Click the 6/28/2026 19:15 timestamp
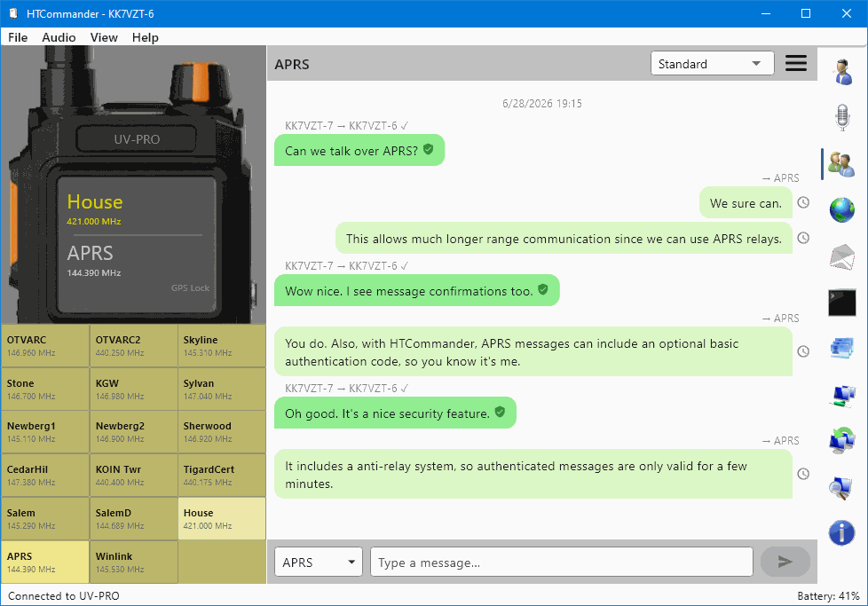Viewport: 868px width, 606px height. pyautogui.click(x=542, y=104)
